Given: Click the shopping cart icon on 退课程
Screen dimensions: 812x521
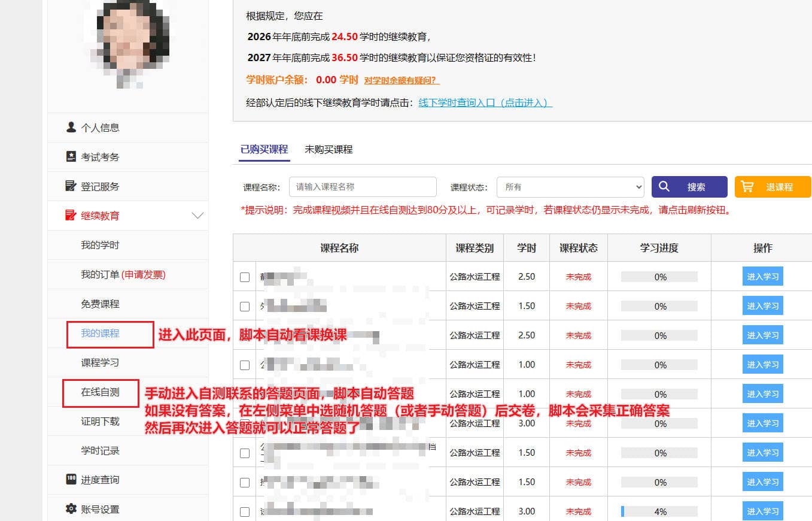Looking at the screenshot, I should click(x=747, y=187).
